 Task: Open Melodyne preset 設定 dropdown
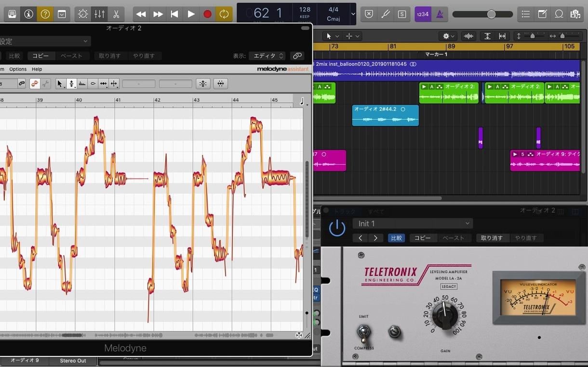click(x=45, y=41)
